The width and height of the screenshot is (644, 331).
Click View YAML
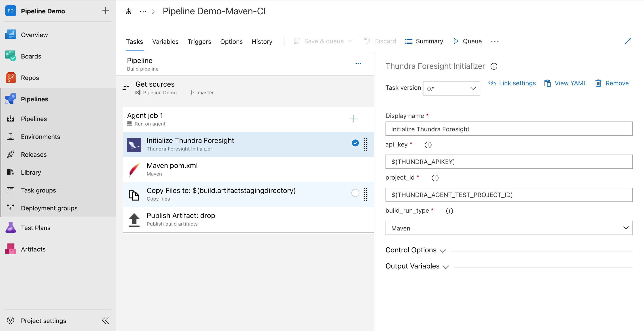(565, 83)
